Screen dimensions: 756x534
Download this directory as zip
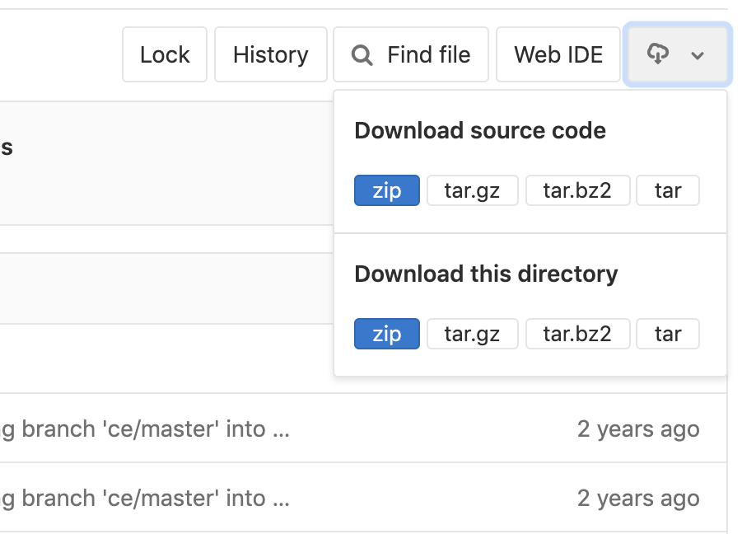pos(387,334)
